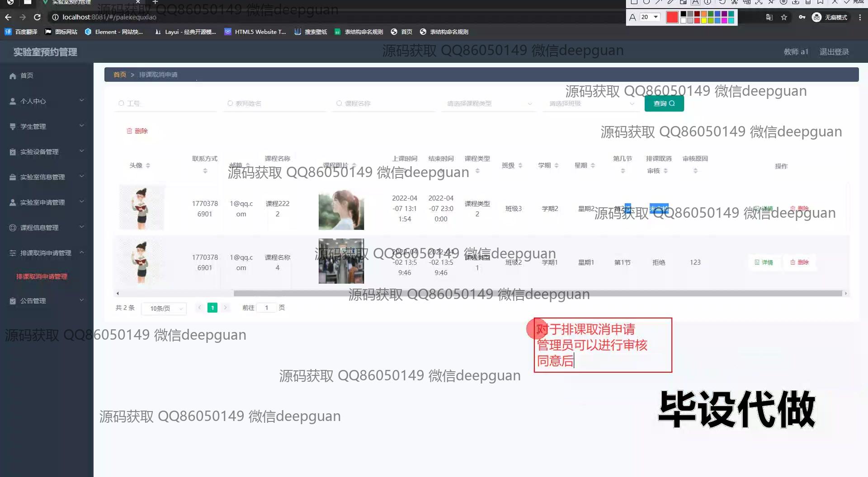Open the 10条/页 page size dropdown

tap(164, 309)
